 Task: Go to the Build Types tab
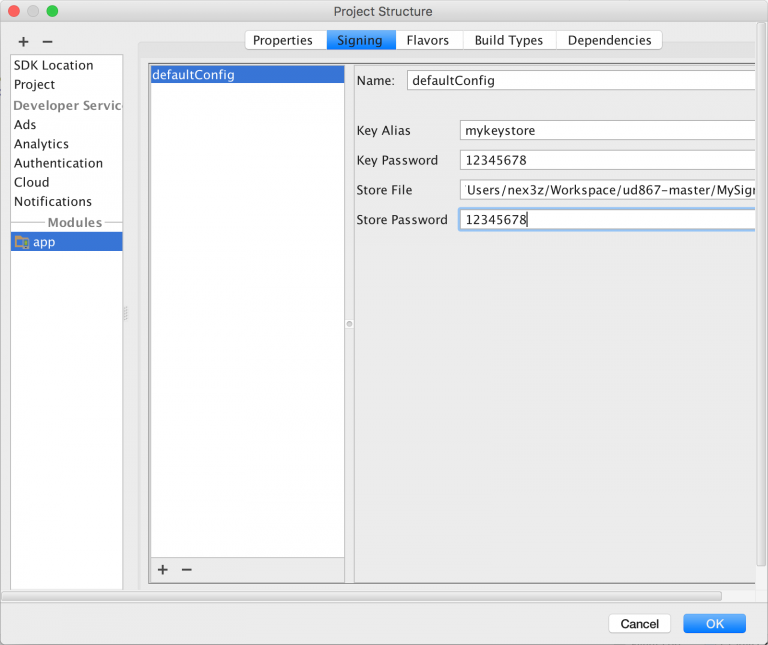pyautogui.click(x=508, y=40)
